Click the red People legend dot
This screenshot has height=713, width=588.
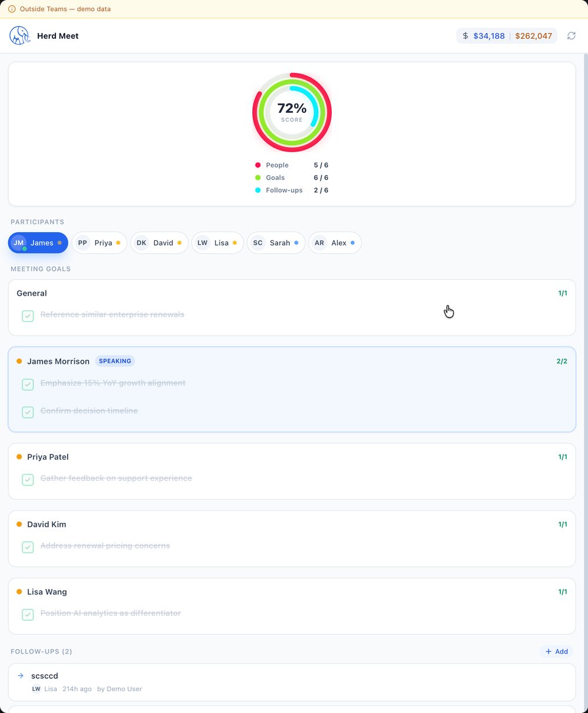pyautogui.click(x=258, y=165)
